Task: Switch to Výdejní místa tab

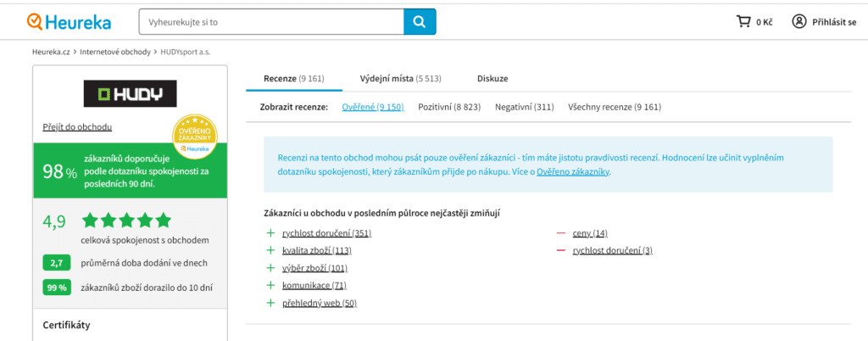Action: point(400,79)
